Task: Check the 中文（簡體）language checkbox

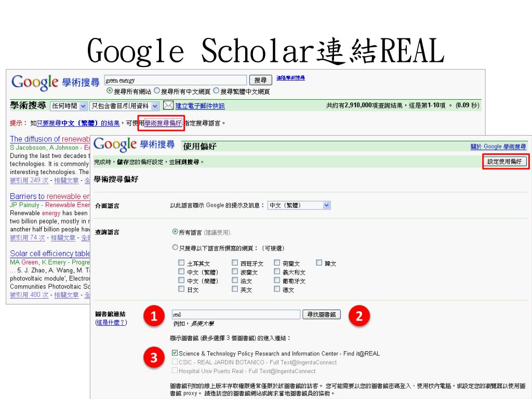Action: [x=181, y=280]
